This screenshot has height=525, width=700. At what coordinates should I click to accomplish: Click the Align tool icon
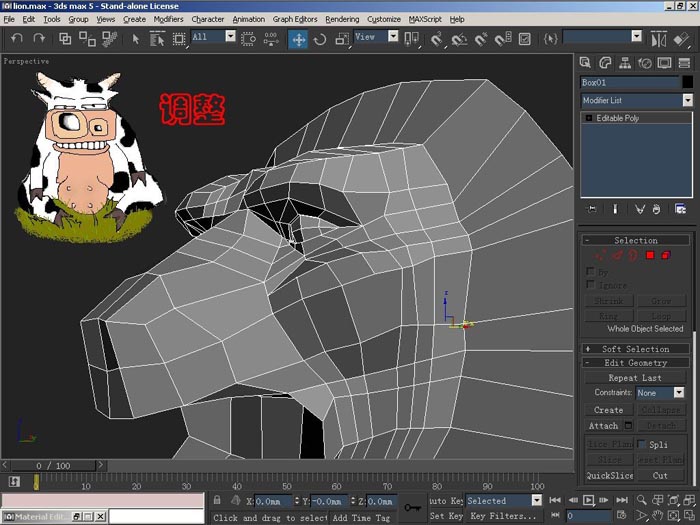point(681,39)
